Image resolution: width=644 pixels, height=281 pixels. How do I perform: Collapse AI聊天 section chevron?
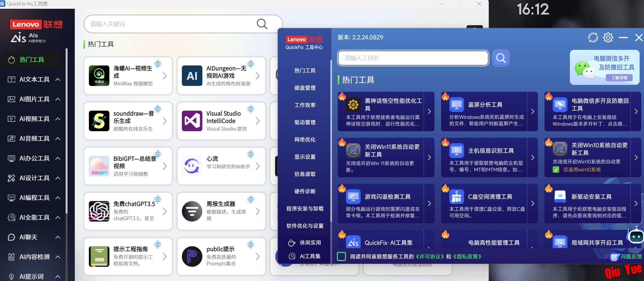58,237
